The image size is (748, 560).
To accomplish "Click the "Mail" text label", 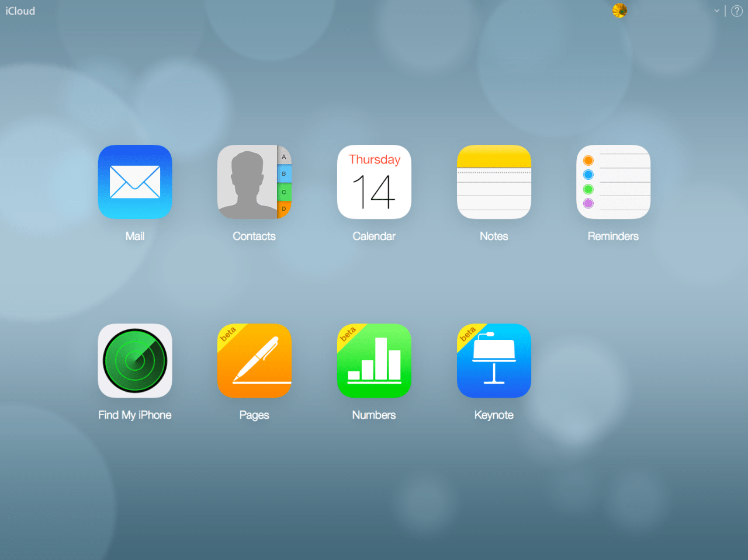I will tap(135, 236).
